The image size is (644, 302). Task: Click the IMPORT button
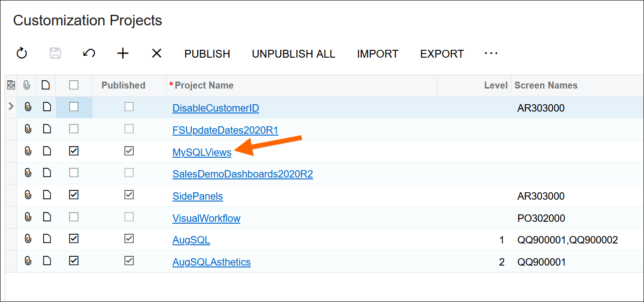(x=377, y=53)
